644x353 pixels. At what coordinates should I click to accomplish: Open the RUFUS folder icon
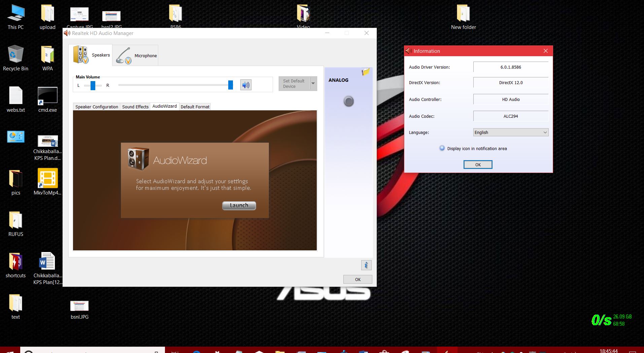click(x=15, y=224)
